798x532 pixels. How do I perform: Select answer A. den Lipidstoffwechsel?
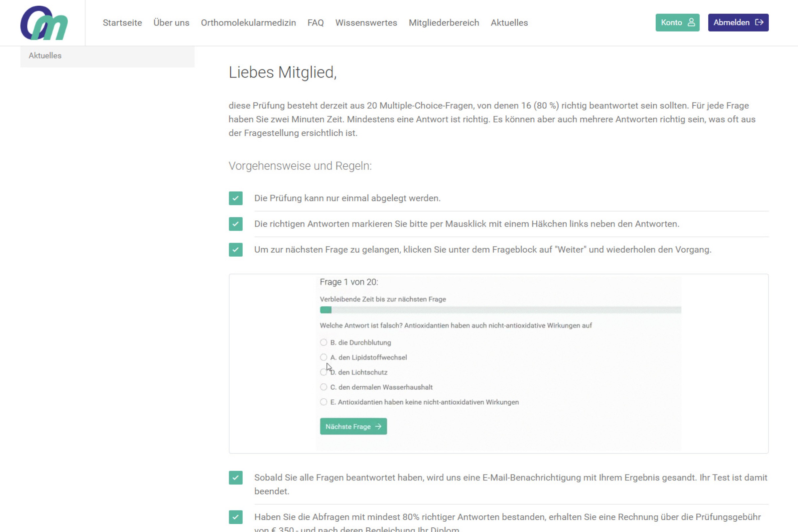tap(324, 357)
